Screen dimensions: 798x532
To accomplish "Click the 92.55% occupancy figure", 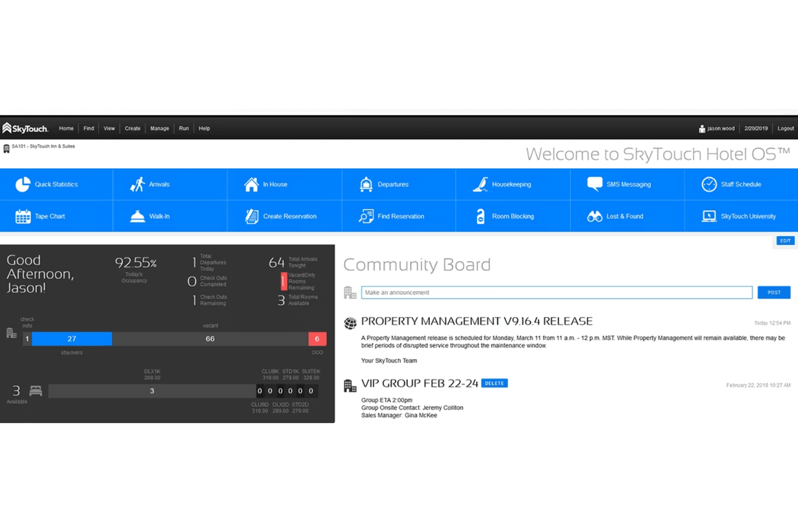I will click(136, 262).
